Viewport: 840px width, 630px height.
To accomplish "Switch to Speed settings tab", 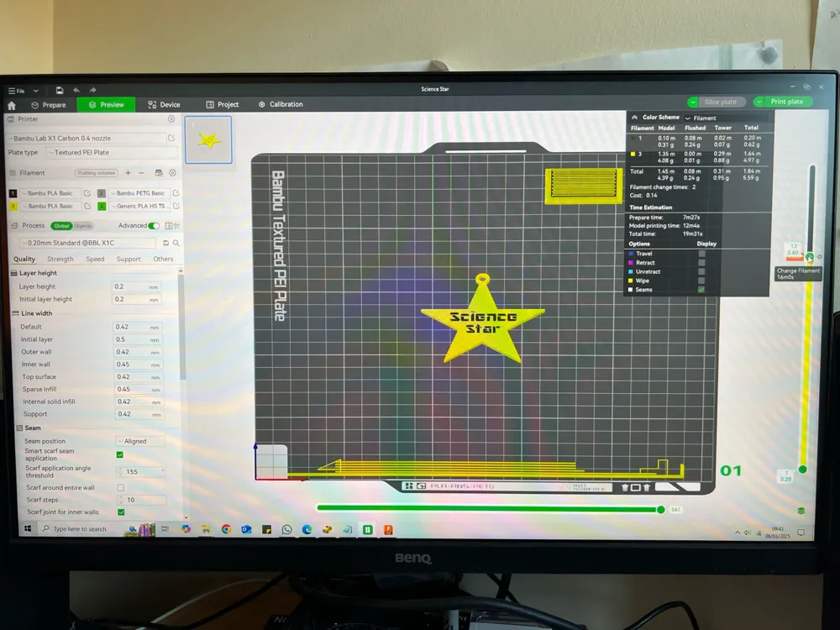I will click(x=95, y=260).
